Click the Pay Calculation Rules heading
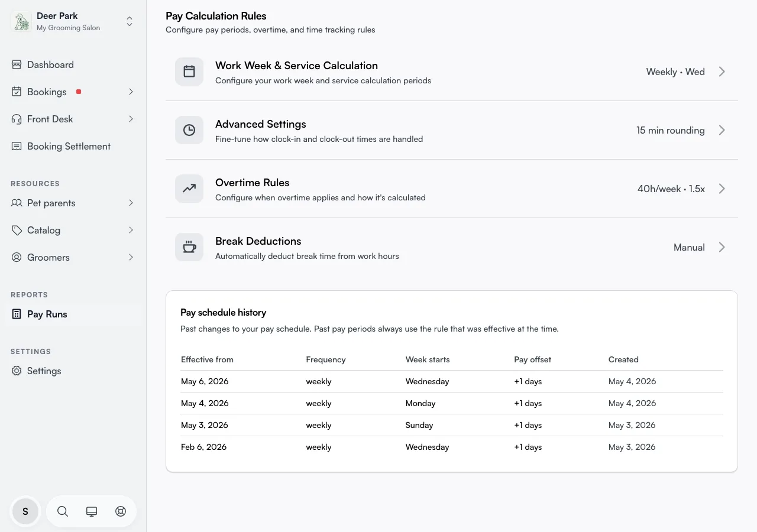This screenshot has height=532, width=757. pos(216,16)
